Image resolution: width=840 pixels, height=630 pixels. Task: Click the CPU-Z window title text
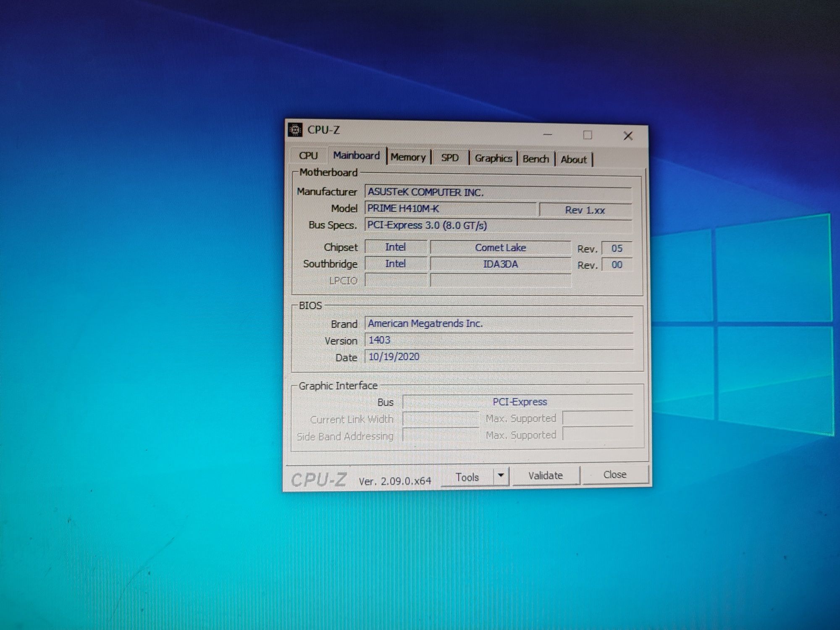pos(323,130)
